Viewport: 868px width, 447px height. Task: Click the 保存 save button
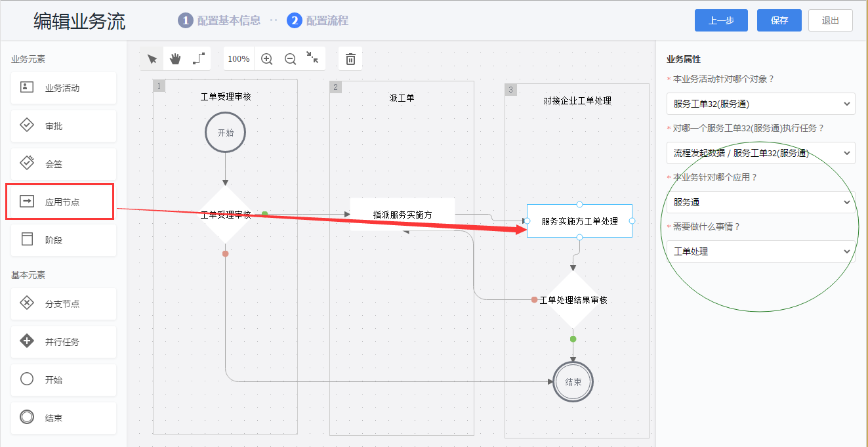[x=779, y=20]
